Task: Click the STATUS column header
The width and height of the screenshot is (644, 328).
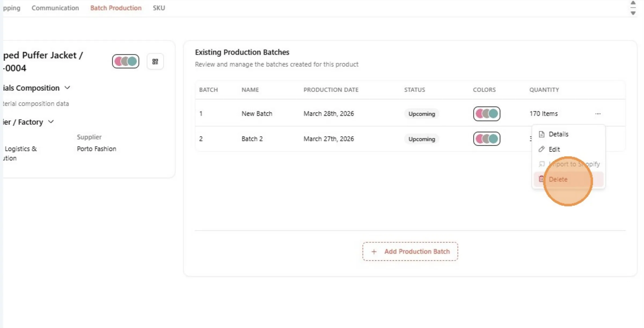Action: [415, 90]
